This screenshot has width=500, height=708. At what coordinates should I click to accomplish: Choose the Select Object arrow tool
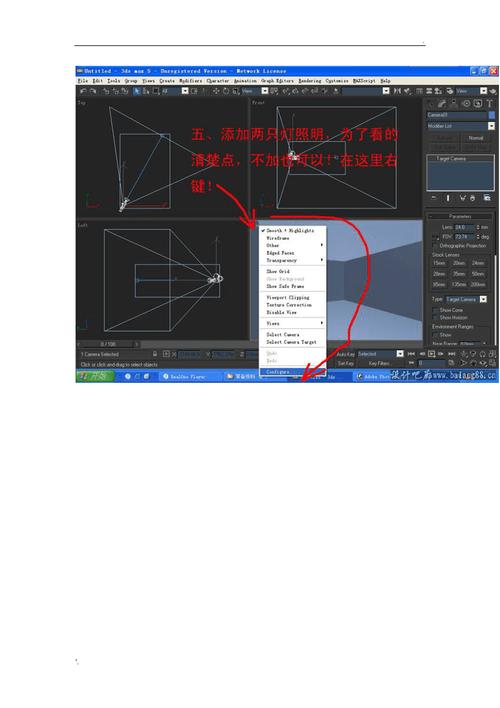click(x=137, y=91)
